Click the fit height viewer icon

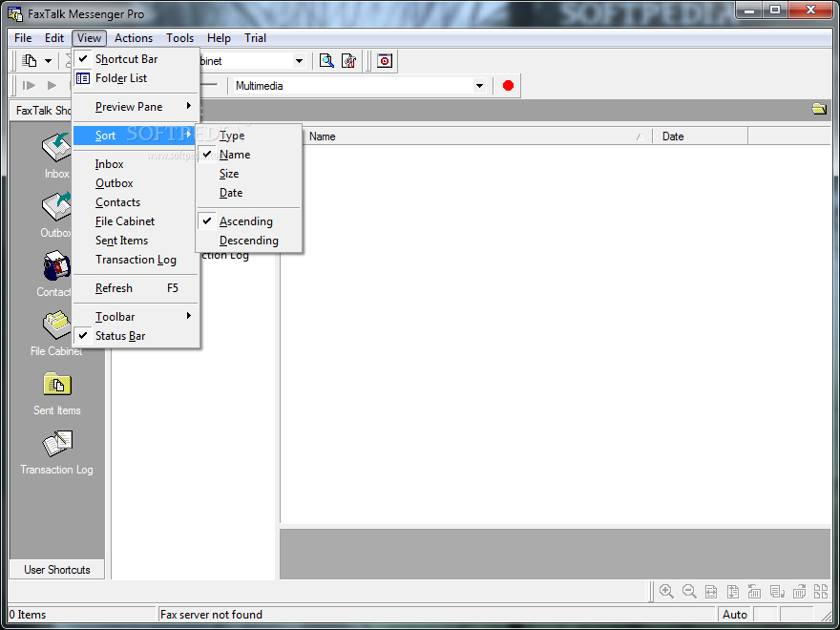733,592
